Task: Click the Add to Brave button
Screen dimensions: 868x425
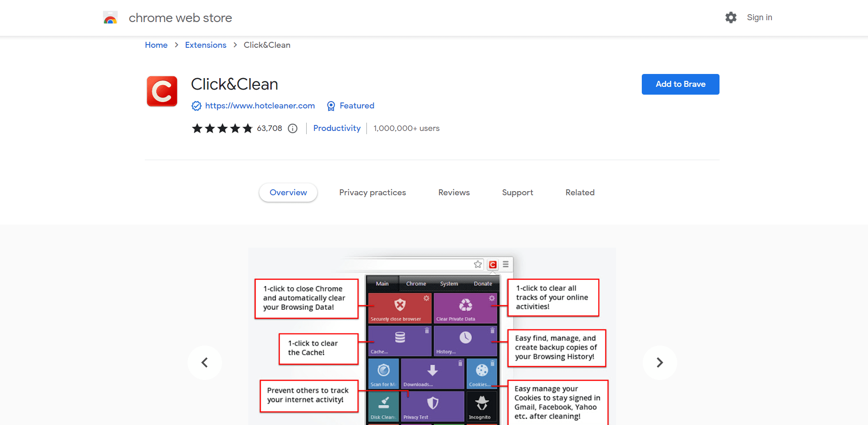Action: (680, 84)
